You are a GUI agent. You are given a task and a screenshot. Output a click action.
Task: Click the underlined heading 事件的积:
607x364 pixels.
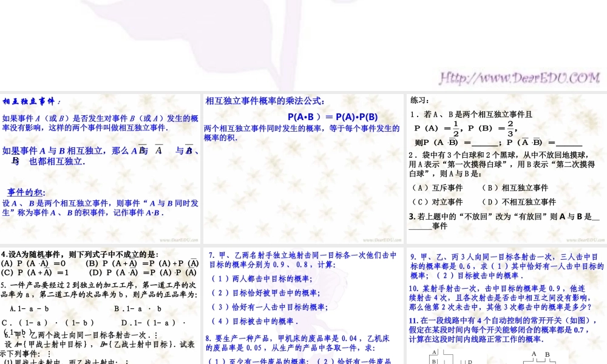(26, 192)
